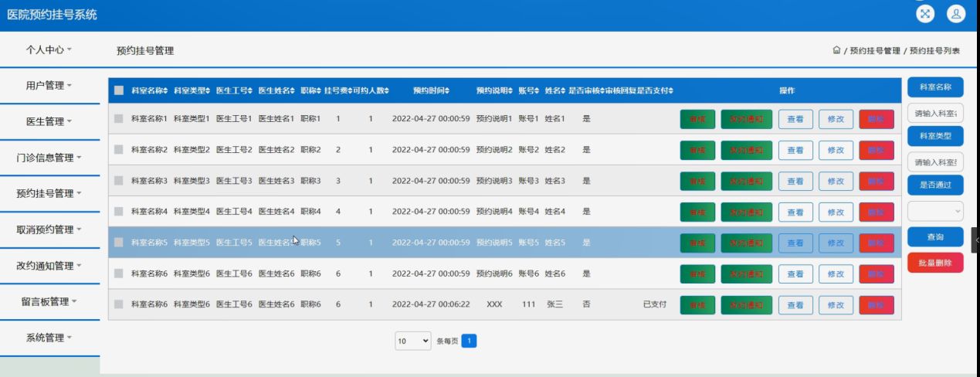Expand the 医生管理 sidebar menu
980x377 pixels.
pos(49,122)
